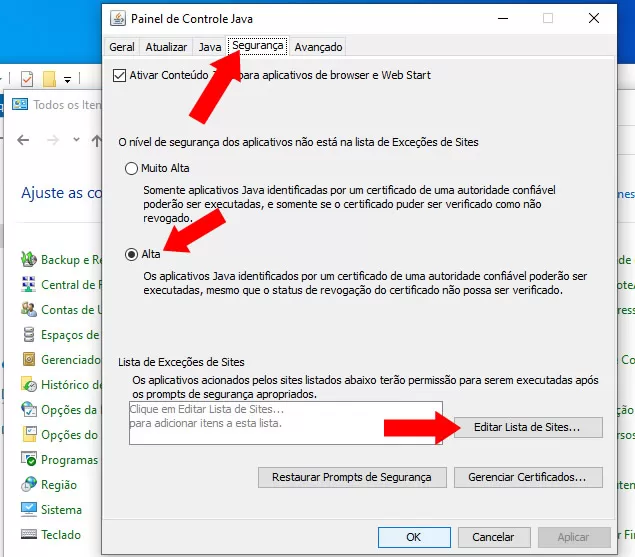This screenshot has height=557, width=635.
Task: Open the Backup e Restauração icon
Action: [29, 260]
